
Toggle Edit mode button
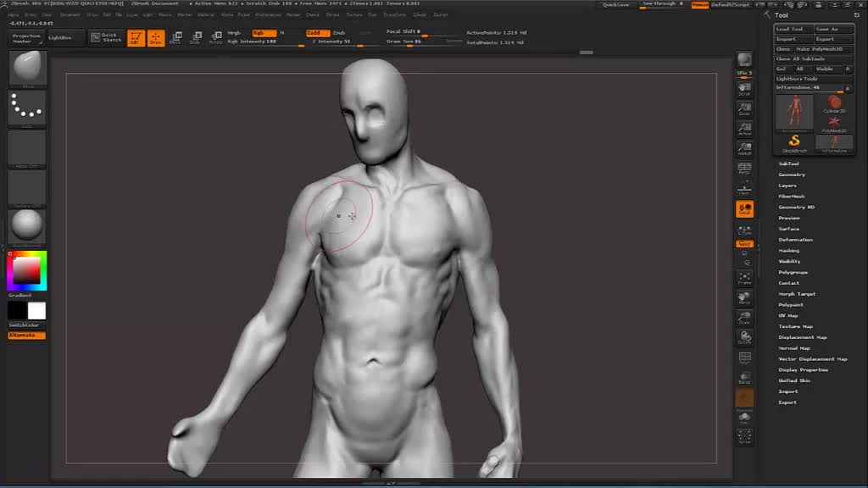(x=136, y=37)
